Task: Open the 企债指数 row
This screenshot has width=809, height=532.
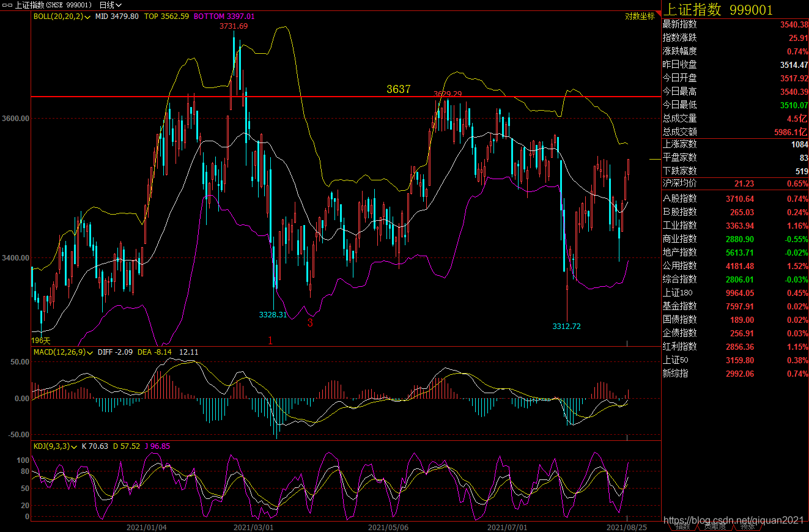Action: [736, 333]
